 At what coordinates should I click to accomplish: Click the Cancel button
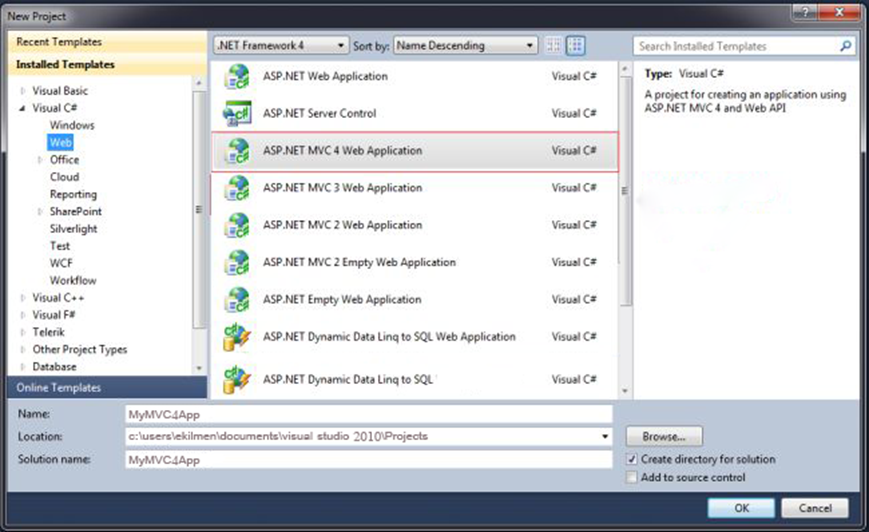(815, 508)
